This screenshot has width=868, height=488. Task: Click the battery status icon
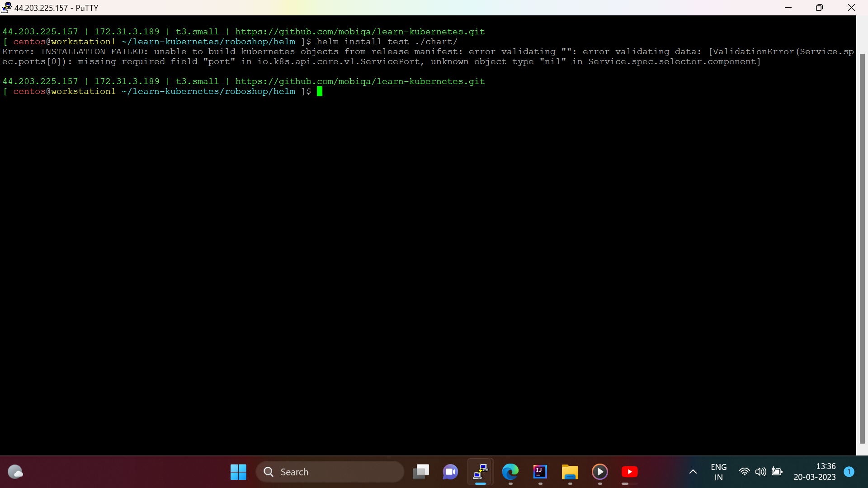pyautogui.click(x=777, y=472)
